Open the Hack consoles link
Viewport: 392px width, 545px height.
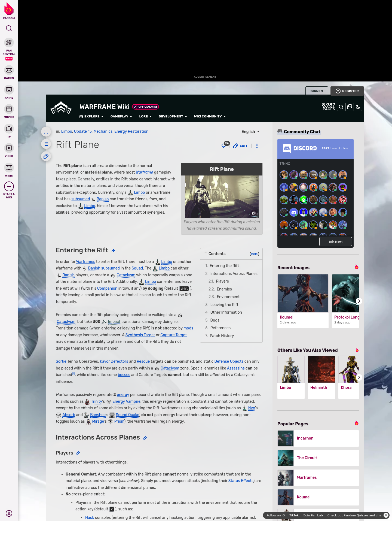tap(90, 517)
